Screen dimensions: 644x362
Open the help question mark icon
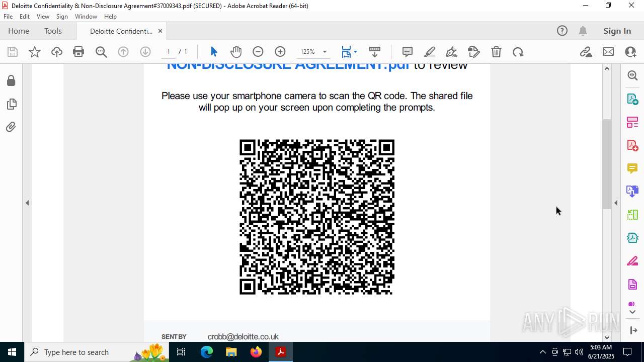(562, 31)
